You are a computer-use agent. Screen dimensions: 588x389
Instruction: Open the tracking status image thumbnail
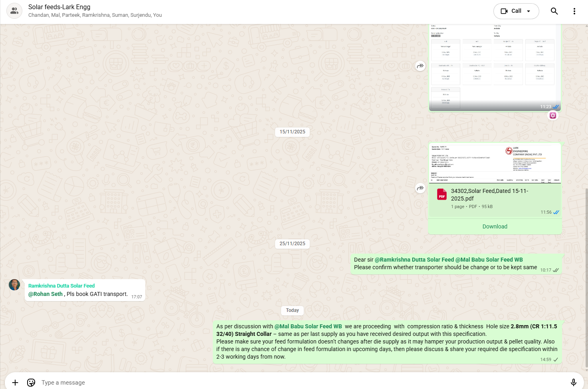[495, 66]
